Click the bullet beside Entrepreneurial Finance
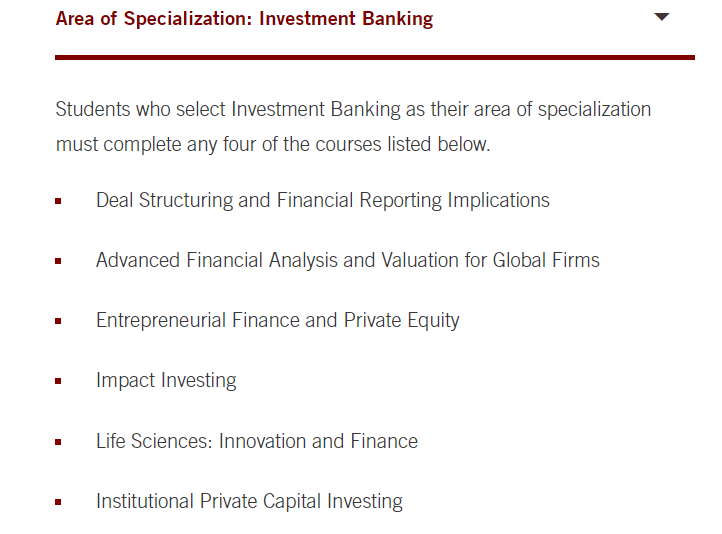722x534 pixels. click(58, 321)
